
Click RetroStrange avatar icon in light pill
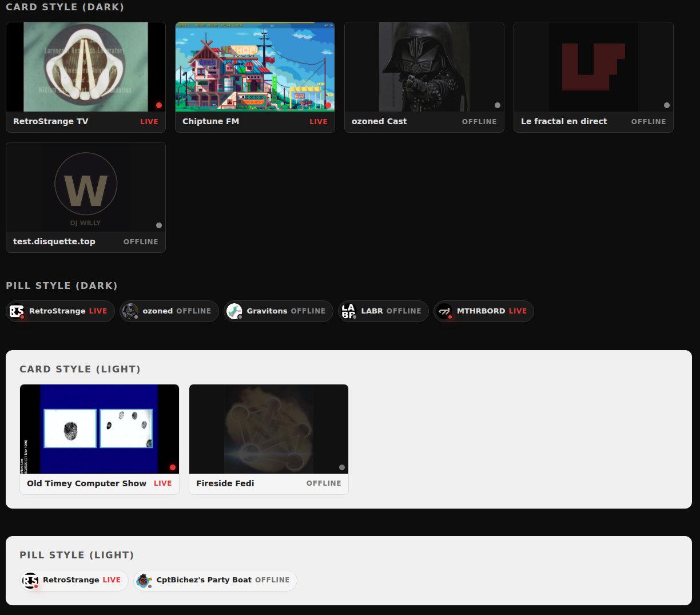pyautogui.click(x=30, y=581)
